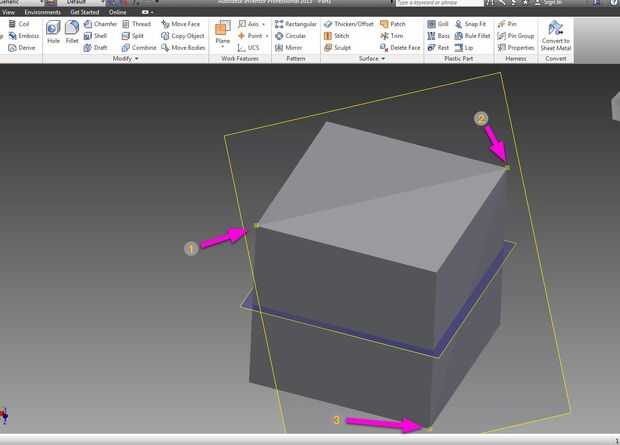The width and height of the screenshot is (620, 445).
Task: Select the Emboss tool
Action: (x=24, y=36)
